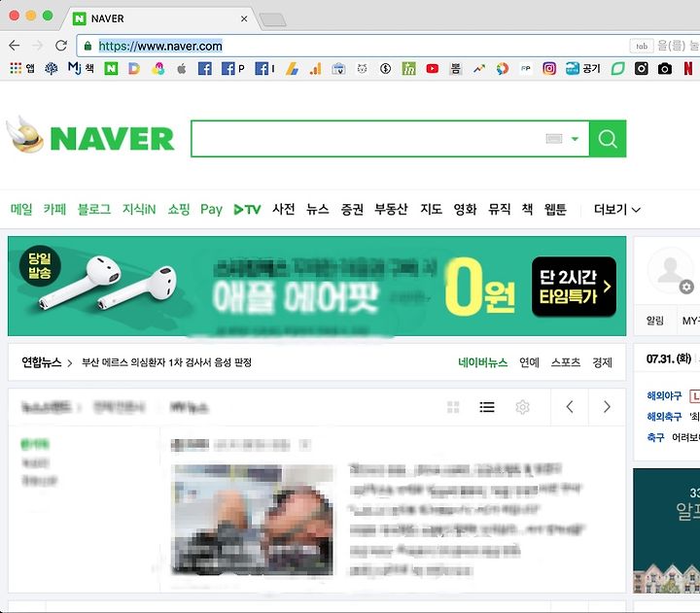
Task: Click the 해외야구 sports link
Action: [664, 395]
